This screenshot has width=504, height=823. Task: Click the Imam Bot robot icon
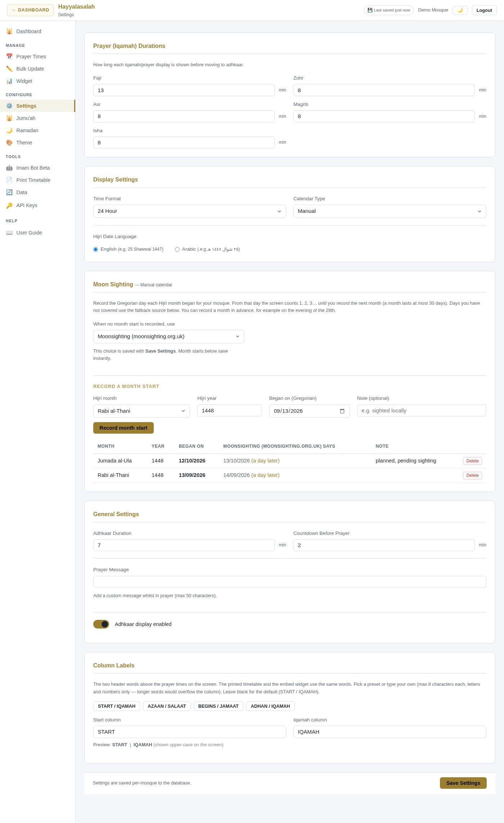[x=9, y=168]
